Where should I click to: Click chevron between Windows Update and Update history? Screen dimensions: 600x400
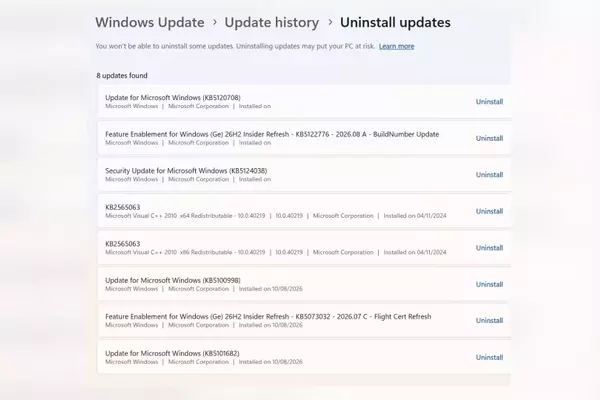[x=215, y=23]
